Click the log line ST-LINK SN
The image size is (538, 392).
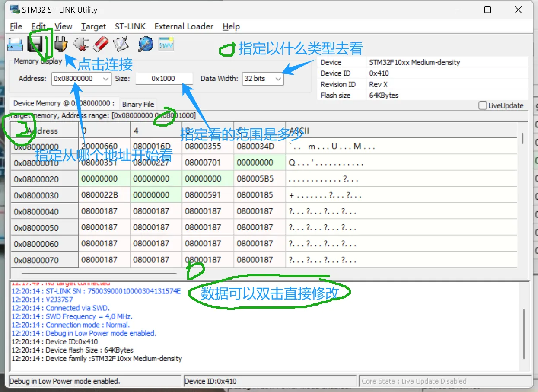pos(96,291)
